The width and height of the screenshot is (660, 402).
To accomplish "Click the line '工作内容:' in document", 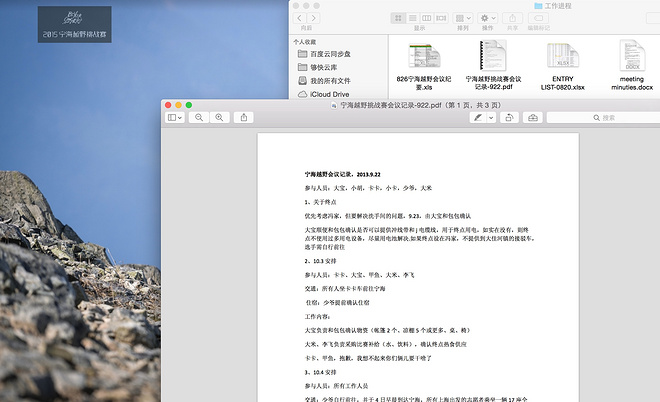I will point(317,317).
